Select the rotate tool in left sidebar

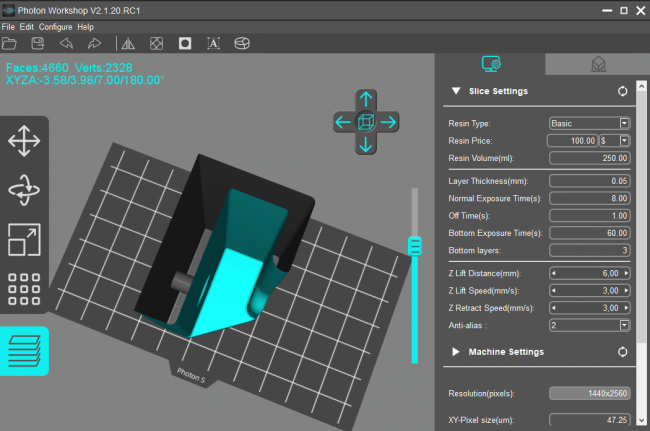[23, 190]
